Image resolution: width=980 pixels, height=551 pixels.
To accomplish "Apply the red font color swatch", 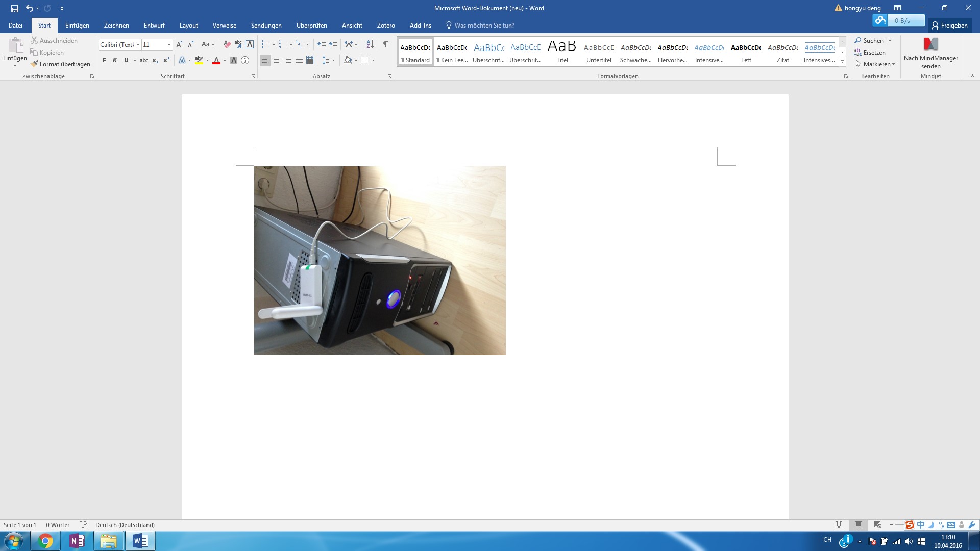I will pyautogui.click(x=216, y=60).
